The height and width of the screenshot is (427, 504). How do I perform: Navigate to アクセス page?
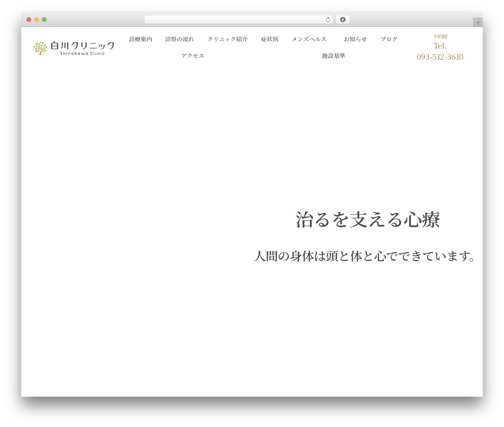click(193, 56)
